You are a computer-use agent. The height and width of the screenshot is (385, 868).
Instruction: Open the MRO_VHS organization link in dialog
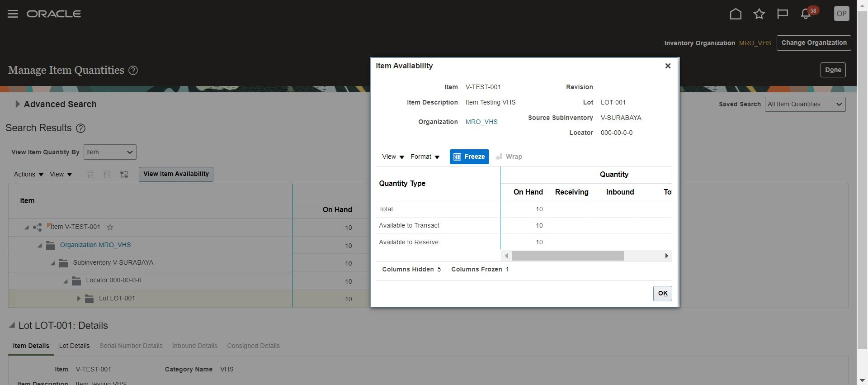pyautogui.click(x=481, y=122)
